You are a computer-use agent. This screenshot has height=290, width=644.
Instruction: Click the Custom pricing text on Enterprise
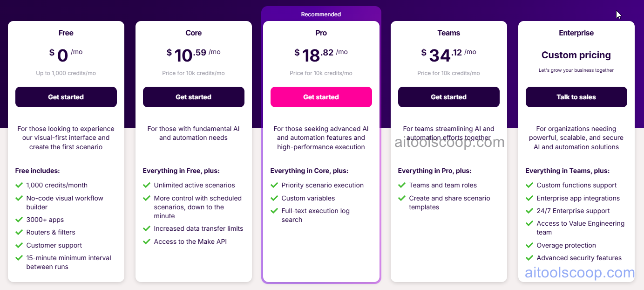[576, 55]
